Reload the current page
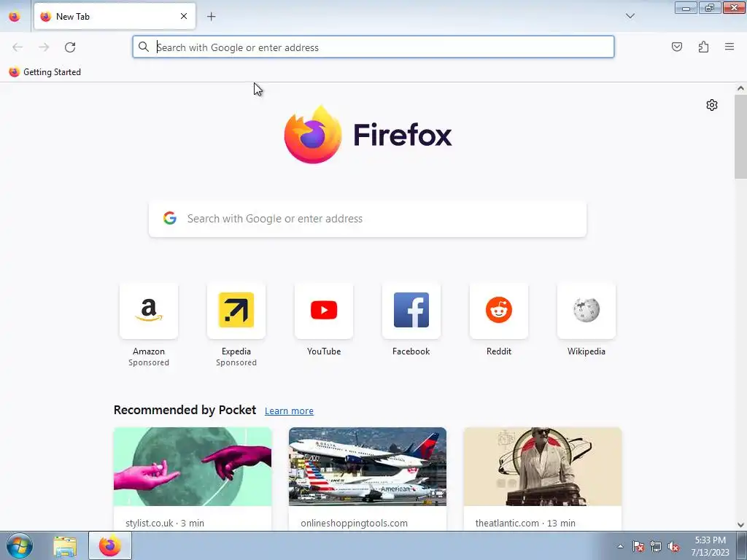This screenshot has width=747, height=560. coord(70,47)
